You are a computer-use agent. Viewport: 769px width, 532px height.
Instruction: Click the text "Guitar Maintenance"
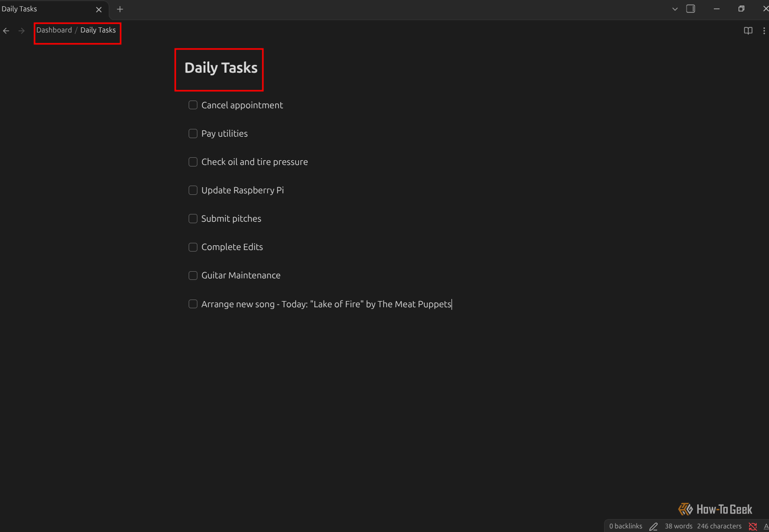(241, 275)
